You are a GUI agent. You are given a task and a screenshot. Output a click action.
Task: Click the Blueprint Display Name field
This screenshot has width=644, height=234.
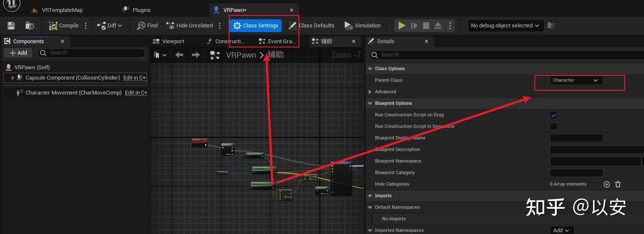576,138
